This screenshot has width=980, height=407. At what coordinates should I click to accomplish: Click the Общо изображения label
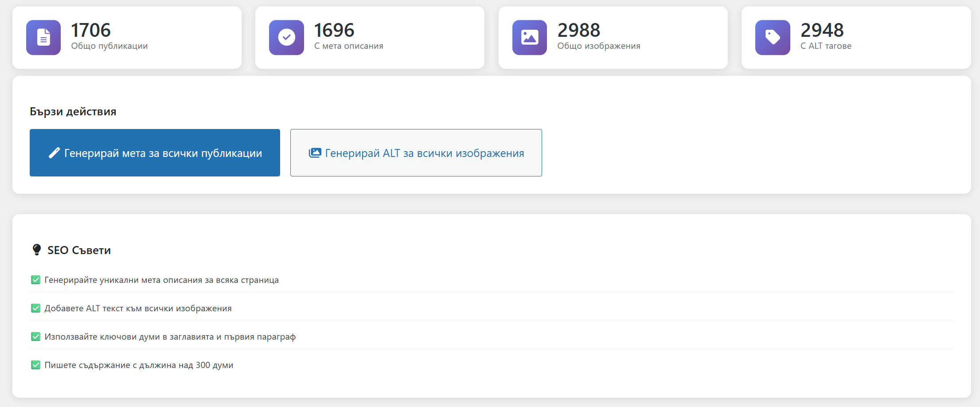click(598, 46)
